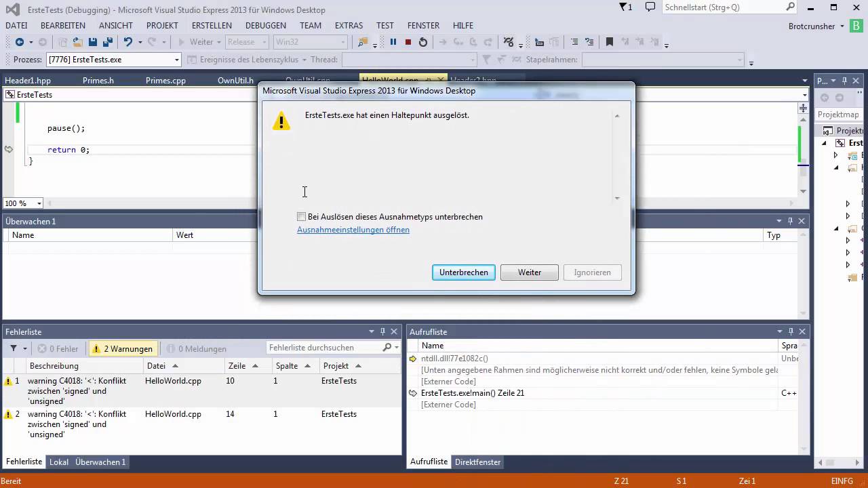Pin the Aufrufliste panel

click(x=790, y=331)
